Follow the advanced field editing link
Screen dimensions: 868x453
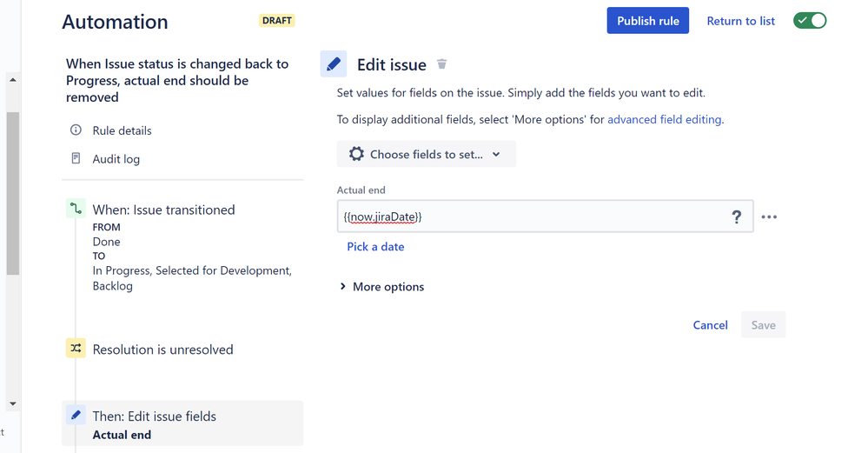665,120
